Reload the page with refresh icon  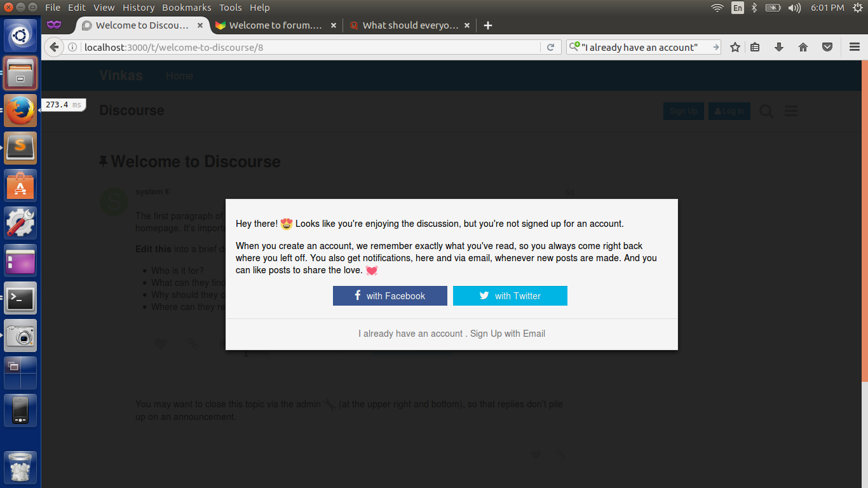551,47
